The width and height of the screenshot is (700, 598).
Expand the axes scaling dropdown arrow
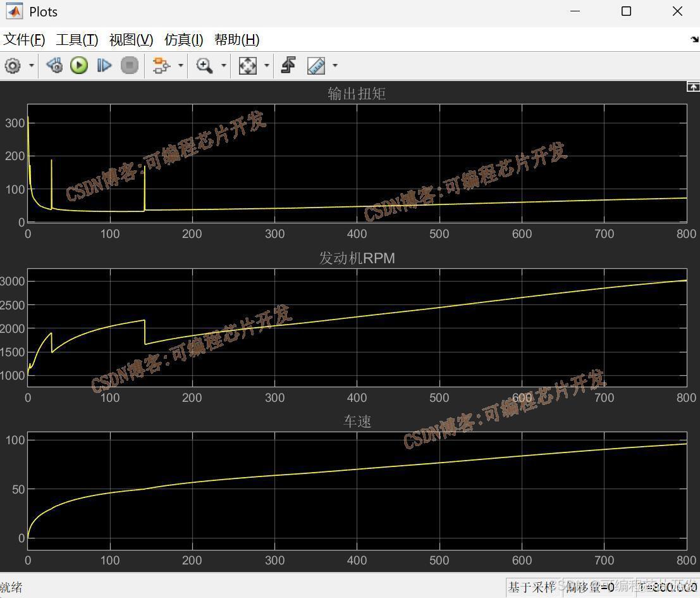coord(266,66)
